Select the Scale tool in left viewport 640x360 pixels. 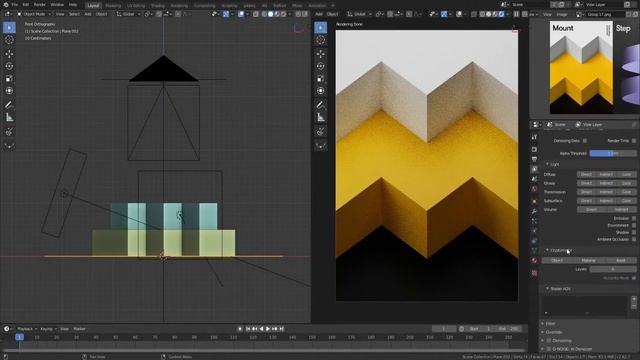pyautogui.click(x=9, y=78)
